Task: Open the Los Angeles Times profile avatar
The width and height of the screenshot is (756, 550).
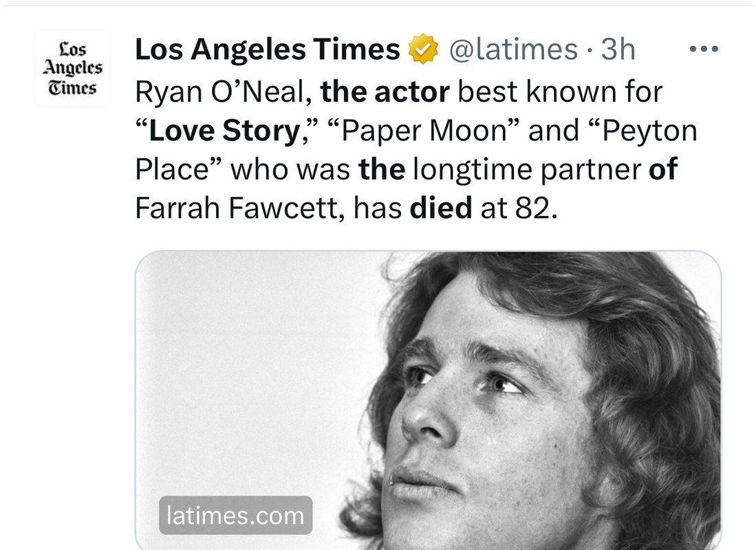Action: click(x=72, y=68)
